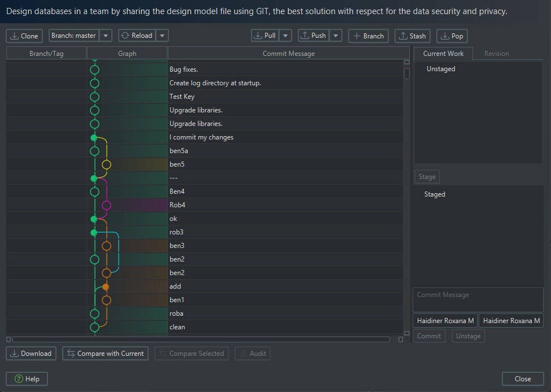
Task: Select the 'ok' commit row
Action: point(205,219)
